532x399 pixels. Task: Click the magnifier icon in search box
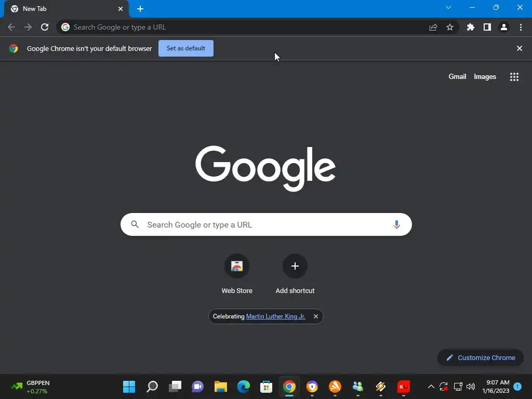(x=135, y=224)
